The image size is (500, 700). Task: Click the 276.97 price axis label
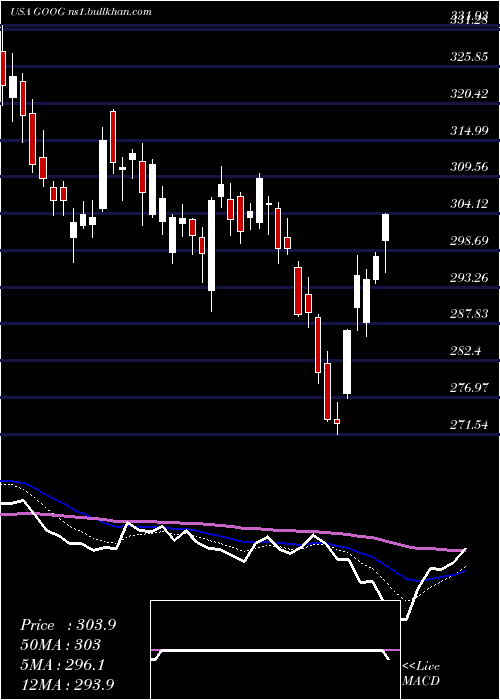(468, 388)
